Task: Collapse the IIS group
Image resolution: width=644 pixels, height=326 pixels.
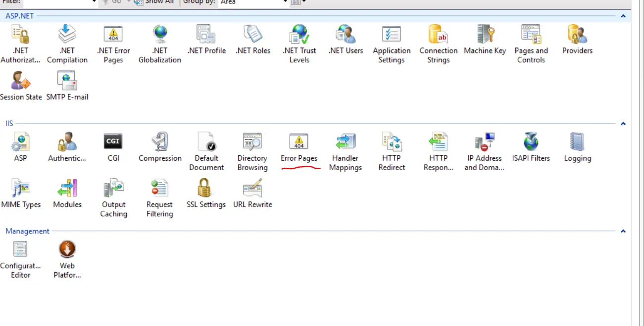Action: pos(623,124)
